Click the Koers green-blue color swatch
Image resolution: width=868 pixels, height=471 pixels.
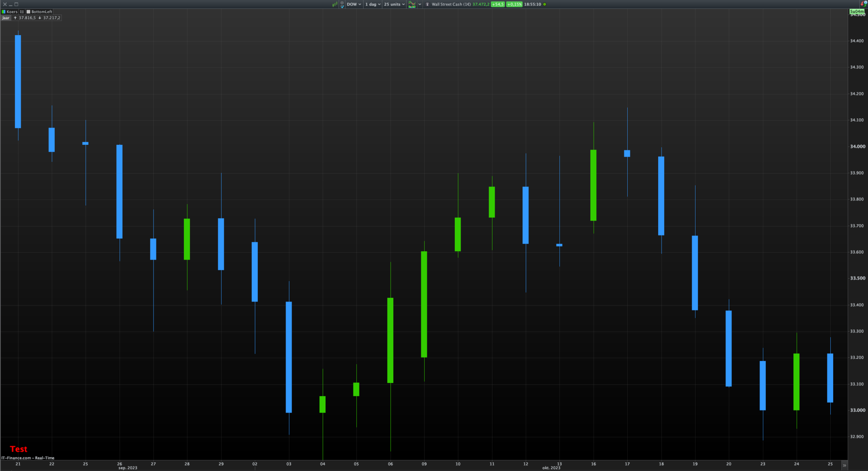click(4, 12)
